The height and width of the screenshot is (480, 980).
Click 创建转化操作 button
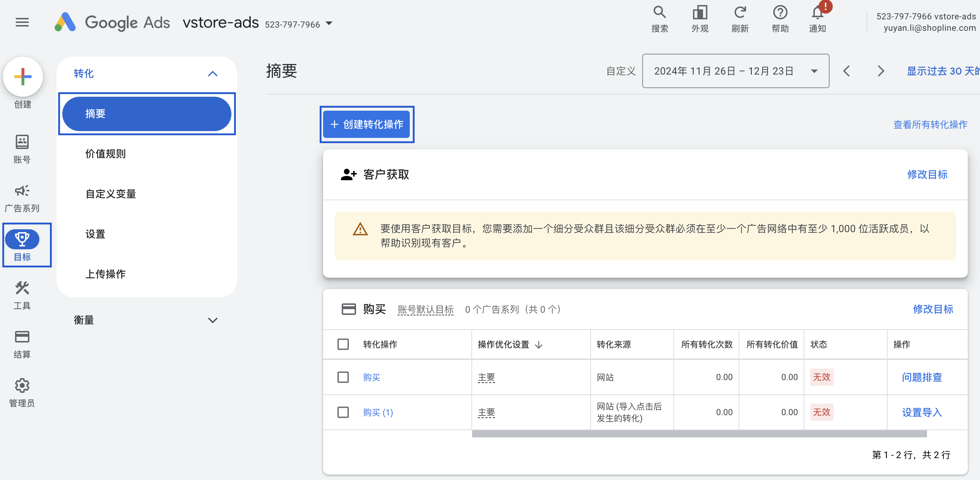(x=366, y=124)
